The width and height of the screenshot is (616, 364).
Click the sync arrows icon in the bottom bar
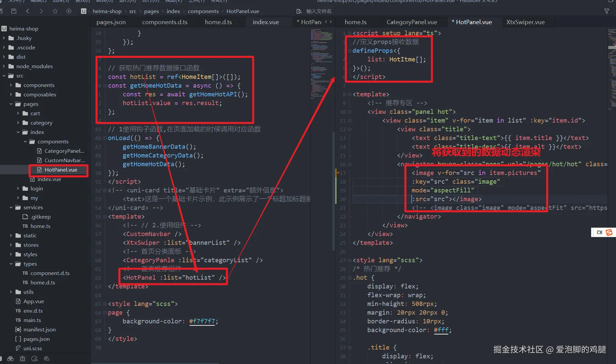pos(35,359)
